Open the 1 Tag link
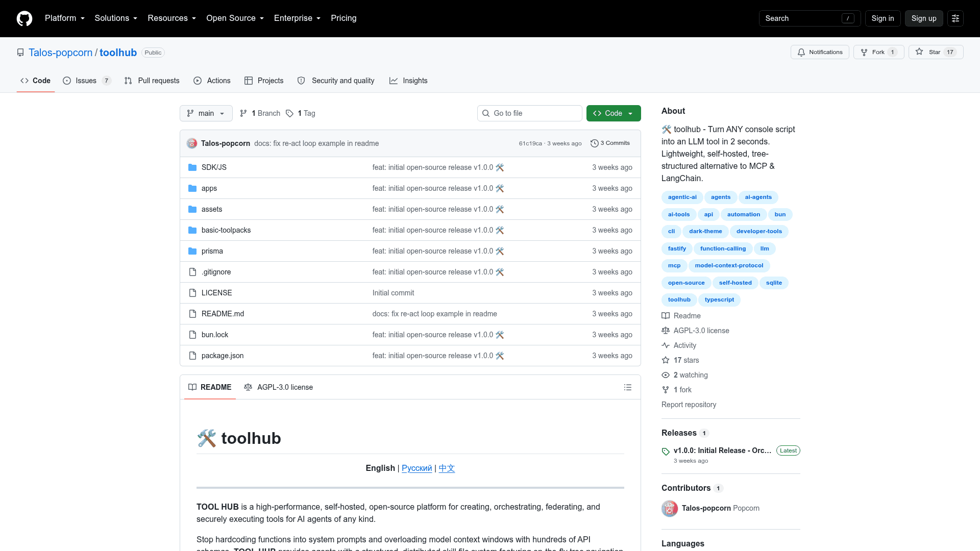The height and width of the screenshot is (551, 980). [301, 113]
